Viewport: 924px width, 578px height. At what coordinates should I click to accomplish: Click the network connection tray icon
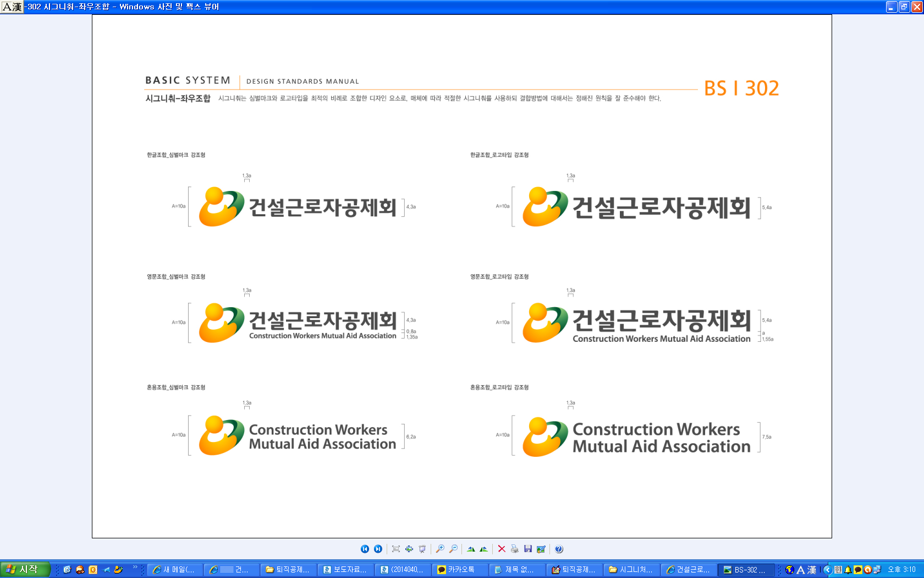click(x=877, y=570)
